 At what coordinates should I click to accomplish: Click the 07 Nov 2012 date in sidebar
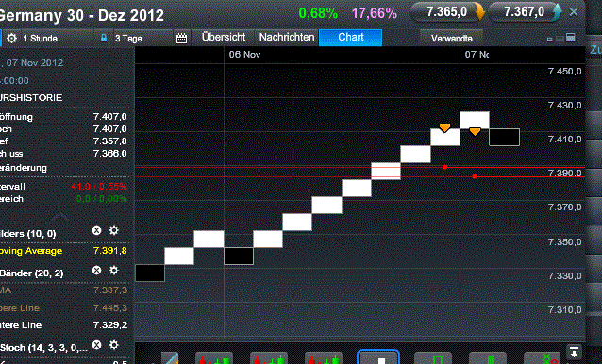coord(34,63)
